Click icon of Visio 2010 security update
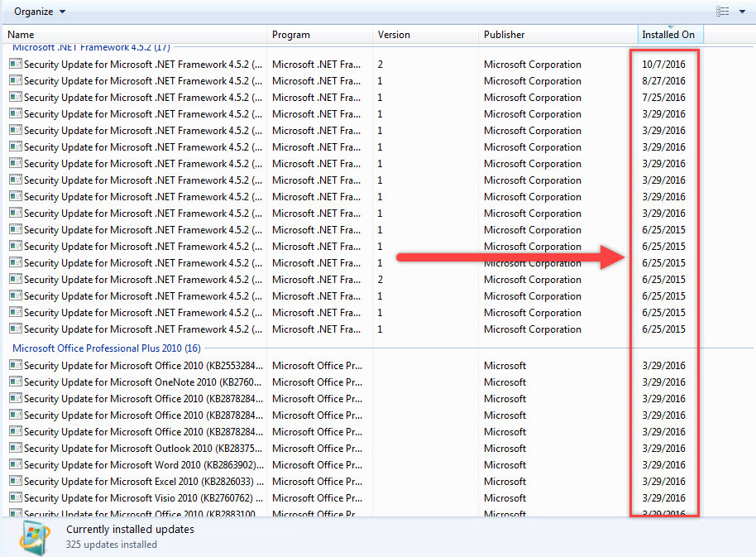756x557 pixels. tap(15, 498)
